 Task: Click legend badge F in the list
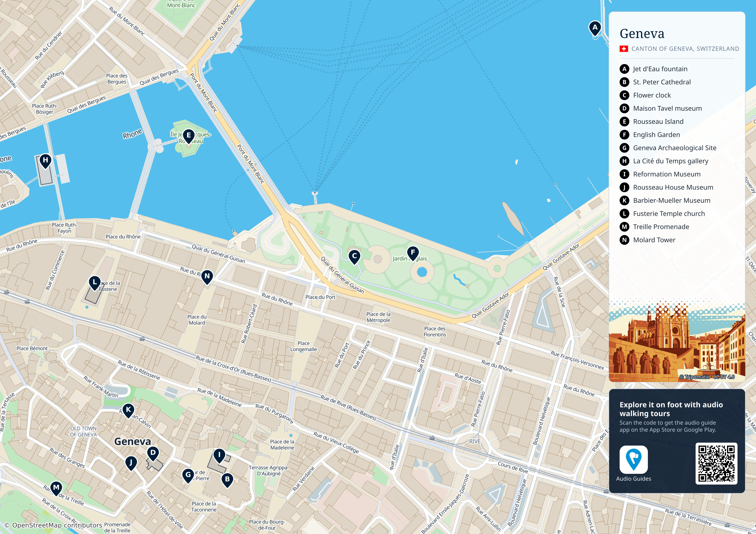coord(624,135)
